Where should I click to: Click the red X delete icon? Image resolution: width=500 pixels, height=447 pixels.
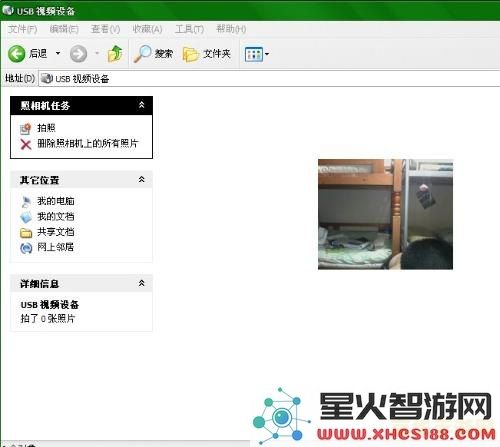click(26, 144)
